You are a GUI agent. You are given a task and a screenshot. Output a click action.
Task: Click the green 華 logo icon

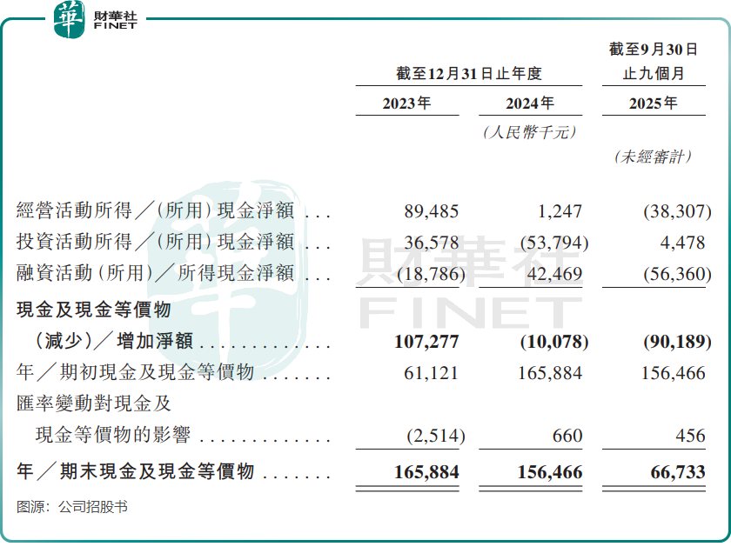pos(69,19)
